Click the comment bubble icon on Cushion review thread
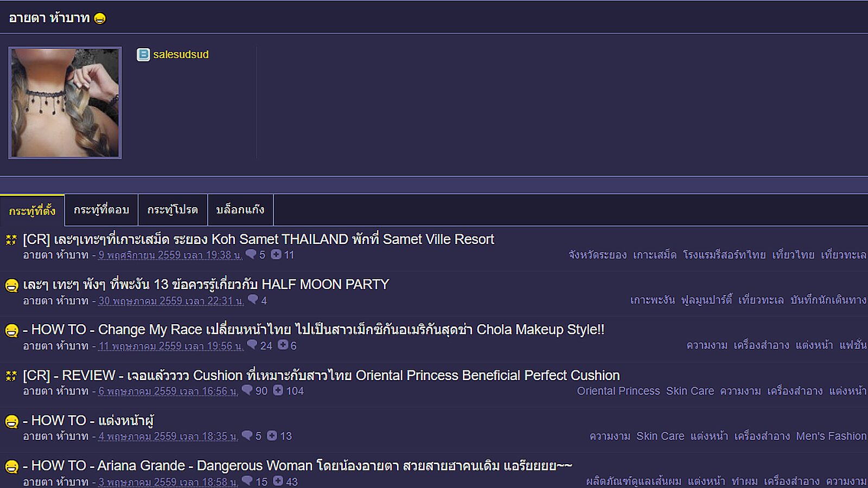 [x=247, y=390]
